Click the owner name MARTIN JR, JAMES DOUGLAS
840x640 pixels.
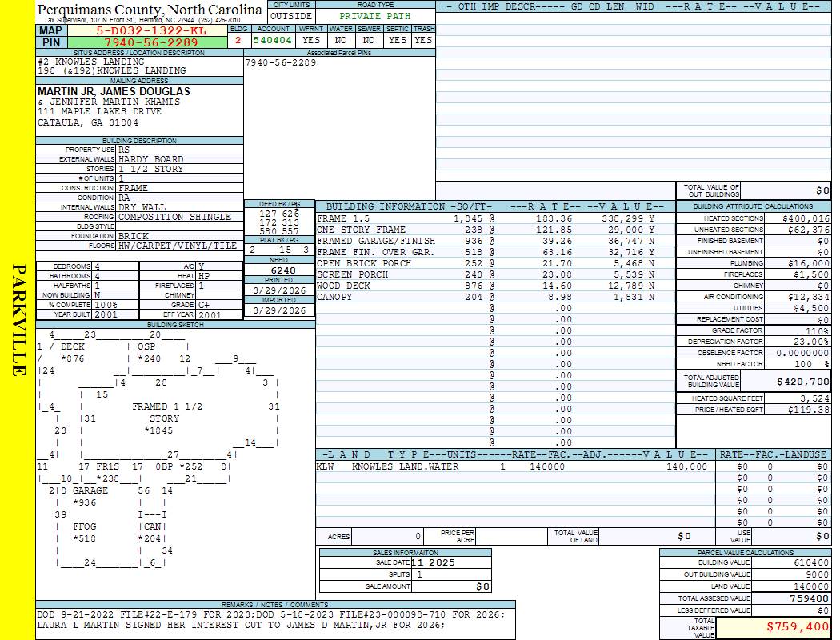point(114,91)
